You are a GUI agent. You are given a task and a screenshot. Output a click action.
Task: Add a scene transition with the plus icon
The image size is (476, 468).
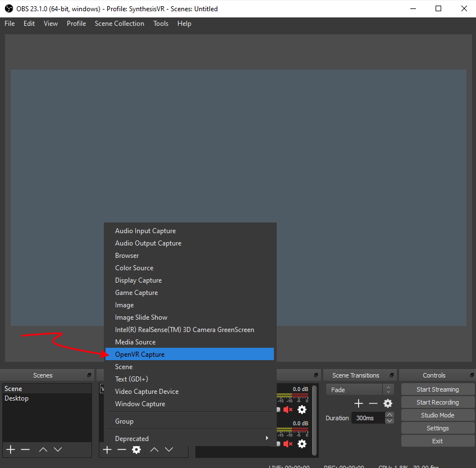(359, 403)
